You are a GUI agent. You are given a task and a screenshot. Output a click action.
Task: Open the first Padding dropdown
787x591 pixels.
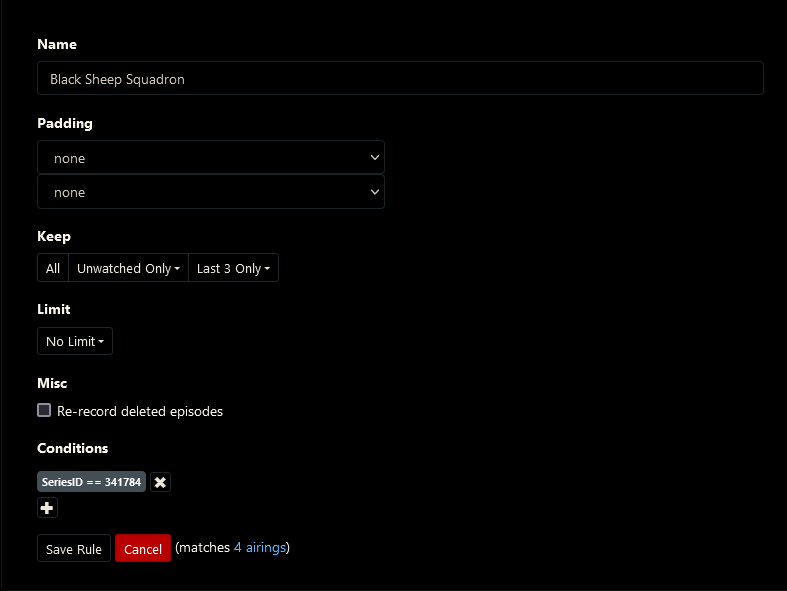click(x=210, y=158)
